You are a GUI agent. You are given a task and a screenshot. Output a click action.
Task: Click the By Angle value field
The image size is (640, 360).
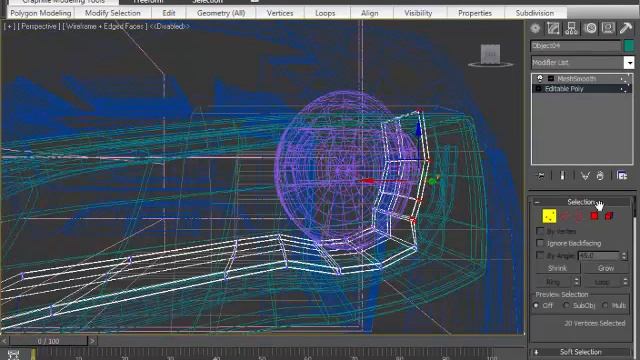pyautogui.click(x=599, y=256)
